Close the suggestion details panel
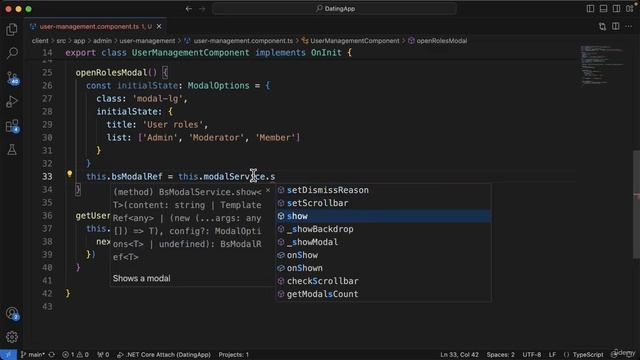This screenshot has height=360, width=640. 268,190
